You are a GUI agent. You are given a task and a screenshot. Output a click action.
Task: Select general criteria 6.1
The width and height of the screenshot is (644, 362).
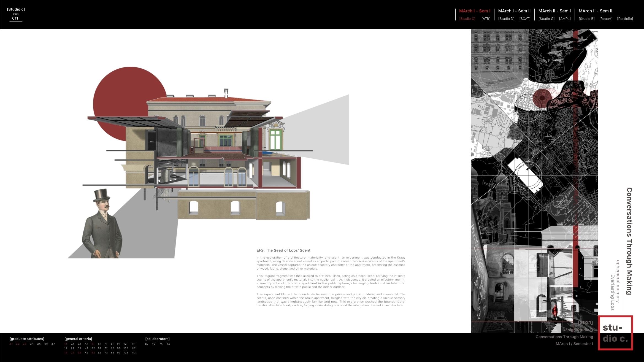pos(99,344)
